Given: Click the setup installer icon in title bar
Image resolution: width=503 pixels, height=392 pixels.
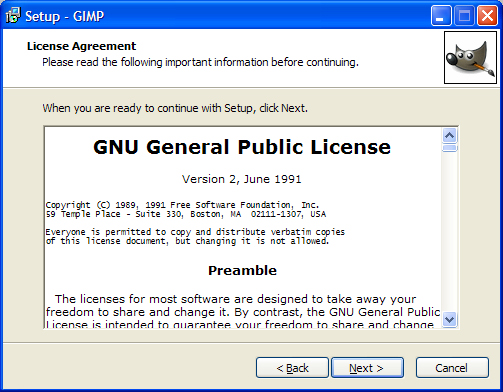Looking at the screenshot, I should 13,16.
